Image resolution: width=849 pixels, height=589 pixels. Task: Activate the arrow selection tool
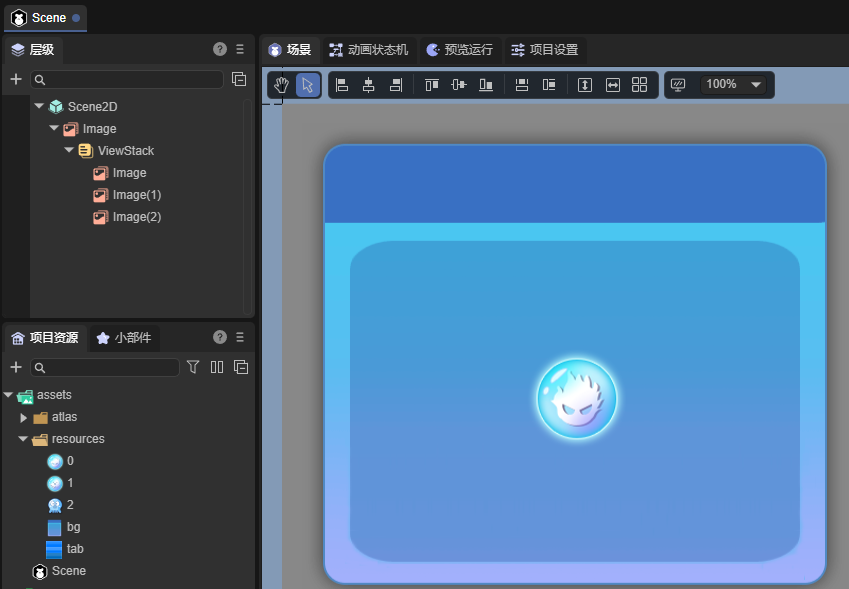click(308, 85)
